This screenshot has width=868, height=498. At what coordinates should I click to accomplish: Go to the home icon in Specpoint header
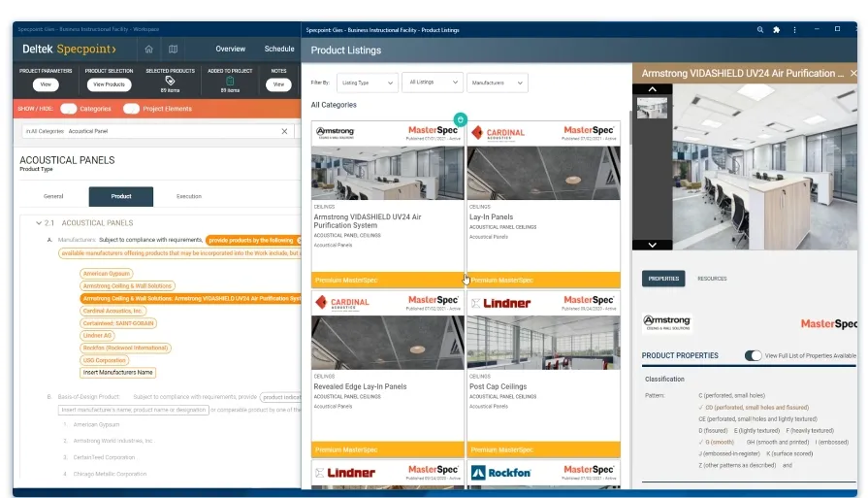(x=149, y=49)
